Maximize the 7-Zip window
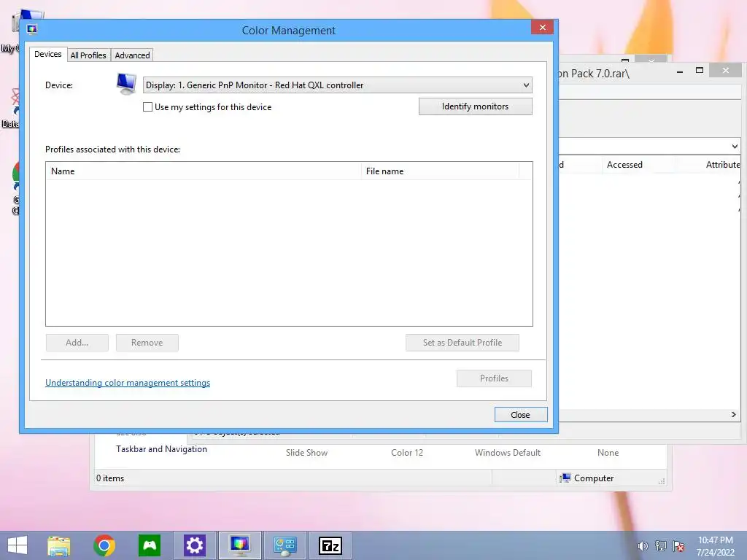This screenshot has width=747, height=560. click(700, 71)
